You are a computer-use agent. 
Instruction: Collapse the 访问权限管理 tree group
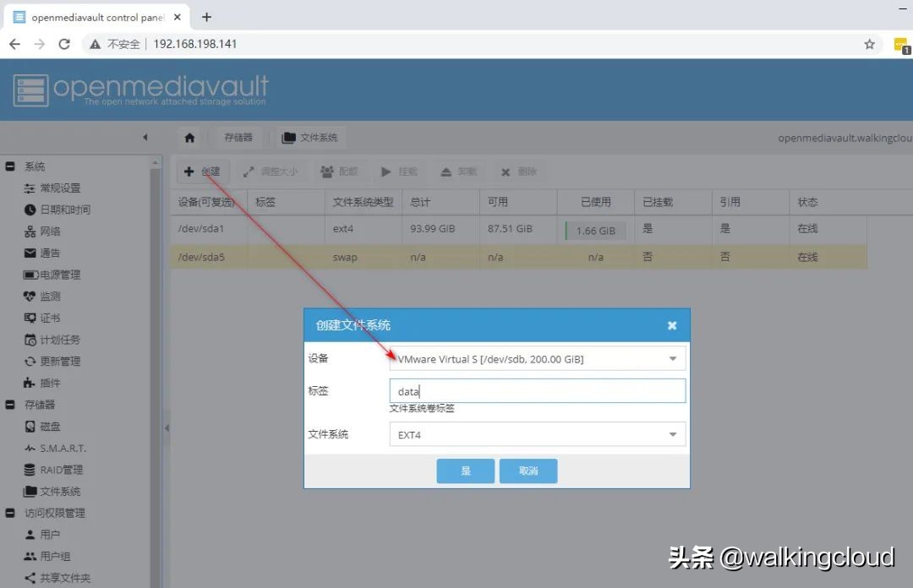click(10, 513)
